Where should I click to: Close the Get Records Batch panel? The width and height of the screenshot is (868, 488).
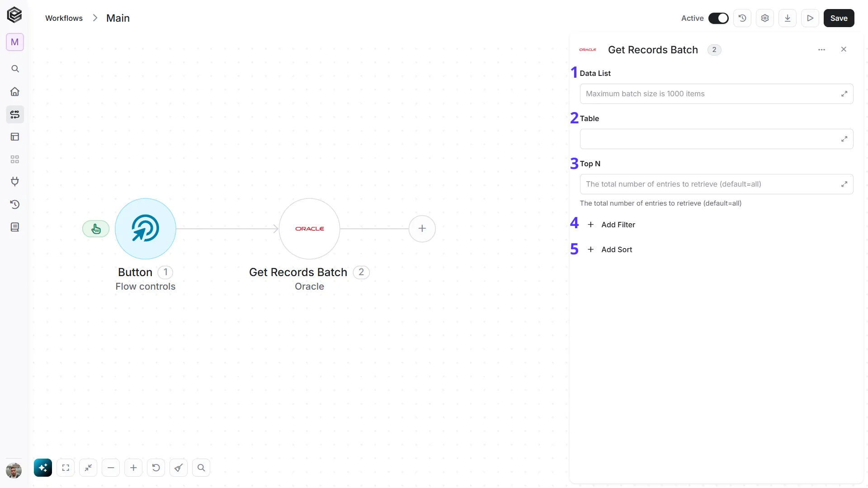tap(844, 49)
